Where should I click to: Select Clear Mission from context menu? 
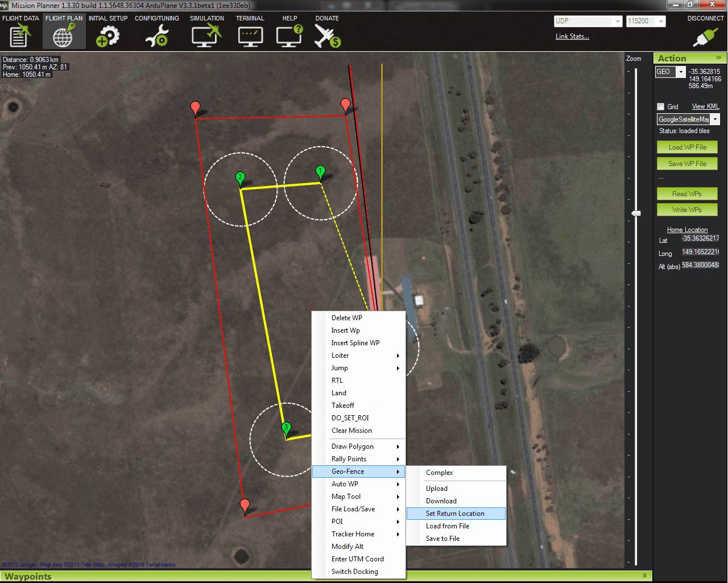[x=351, y=431]
